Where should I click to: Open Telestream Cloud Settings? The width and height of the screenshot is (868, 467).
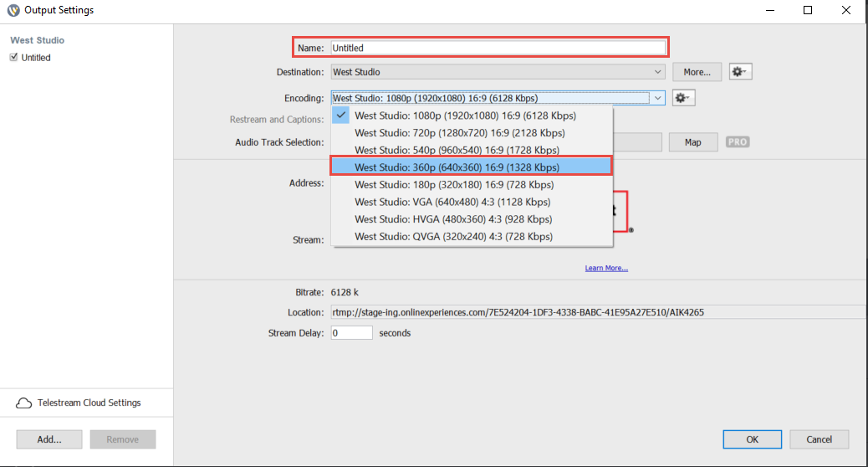tap(89, 403)
